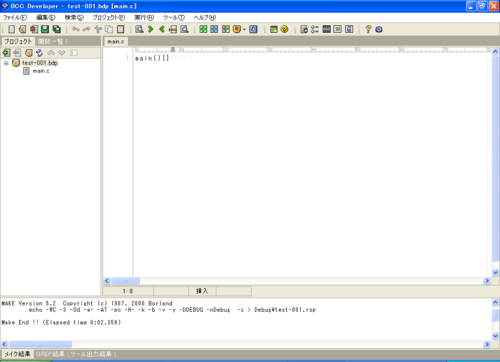
Task: Click the framed picture window icon
Action: pyautogui.click(x=338, y=29)
